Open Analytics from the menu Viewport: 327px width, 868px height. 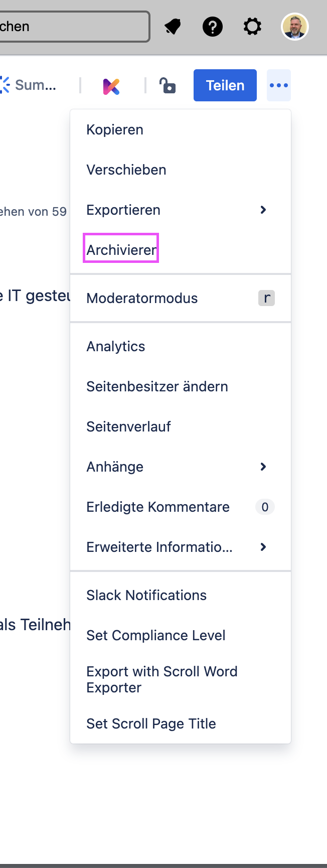[181, 346]
